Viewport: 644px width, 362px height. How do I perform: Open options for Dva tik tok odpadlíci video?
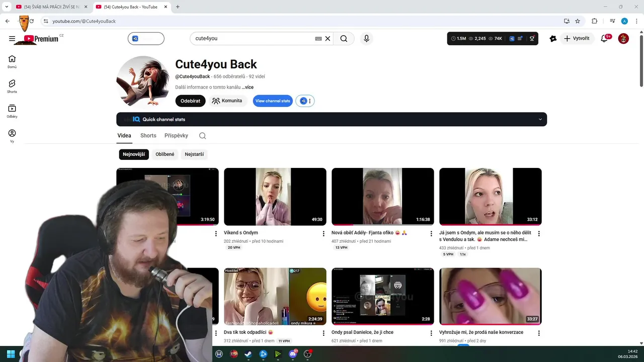tap(324, 333)
